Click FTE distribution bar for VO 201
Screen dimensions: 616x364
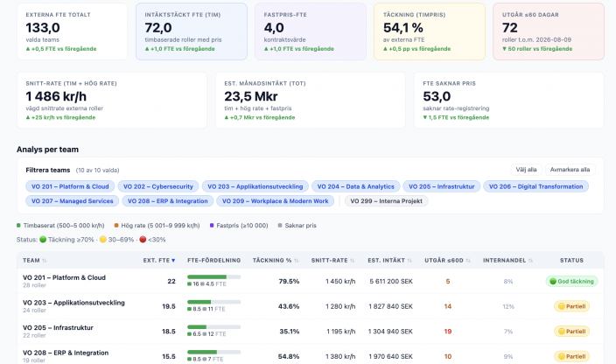pos(213,277)
